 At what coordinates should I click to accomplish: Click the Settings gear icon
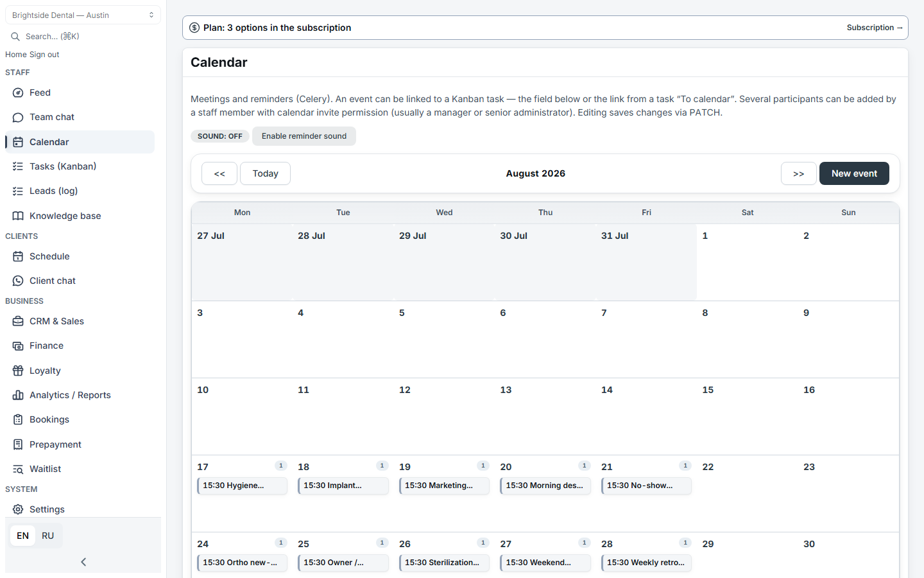tap(18, 509)
